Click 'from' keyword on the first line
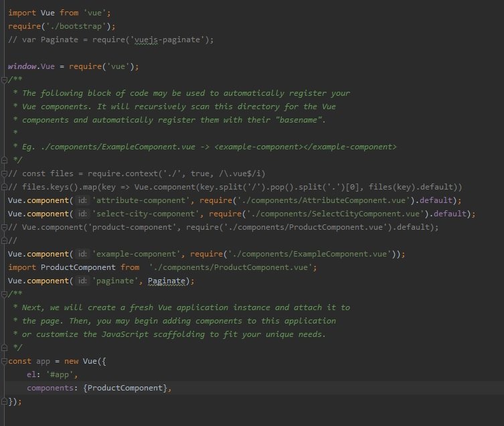This screenshot has height=426, width=504. (69, 13)
